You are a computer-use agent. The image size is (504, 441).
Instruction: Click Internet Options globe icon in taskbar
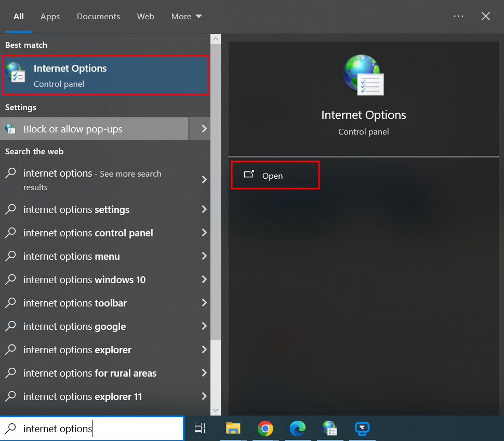coord(329,429)
